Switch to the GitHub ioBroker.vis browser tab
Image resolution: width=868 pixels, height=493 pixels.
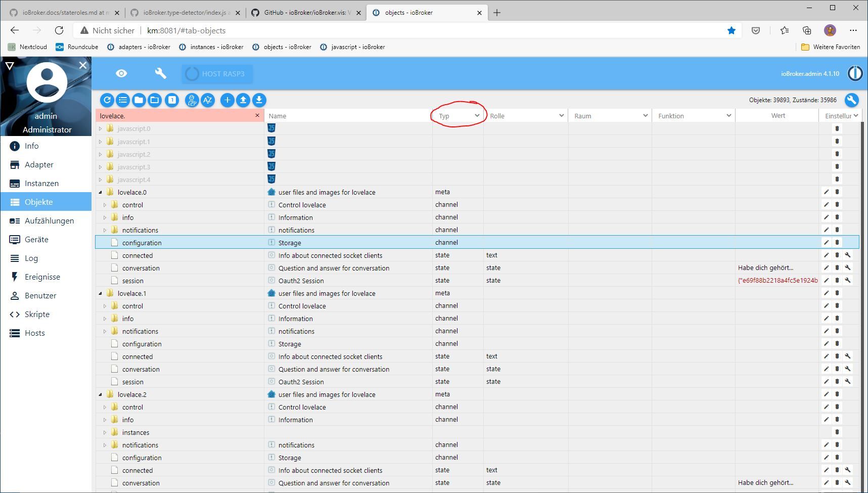(306, 13)
